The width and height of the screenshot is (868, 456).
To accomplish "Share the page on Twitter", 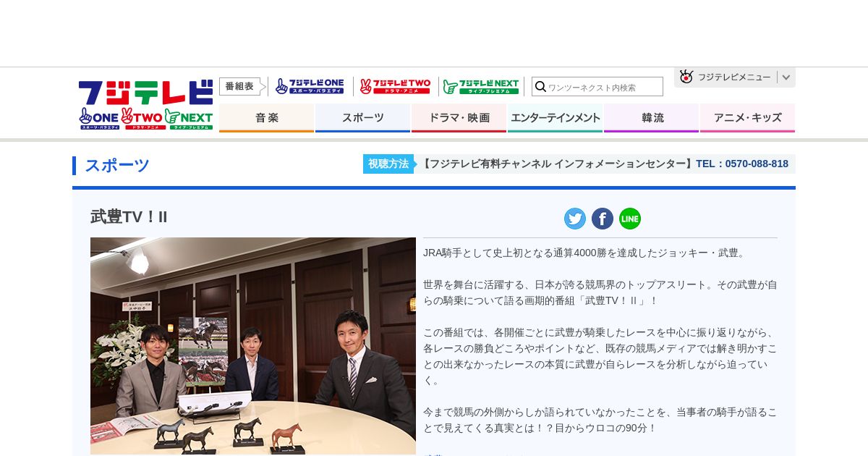I will 575,219.
